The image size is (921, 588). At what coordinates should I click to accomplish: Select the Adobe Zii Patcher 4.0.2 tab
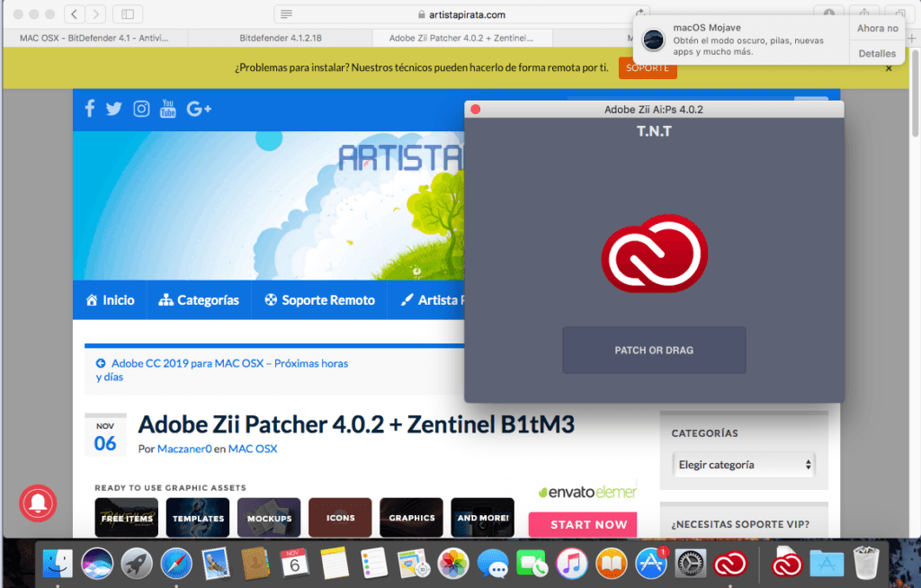click(461, 38)
